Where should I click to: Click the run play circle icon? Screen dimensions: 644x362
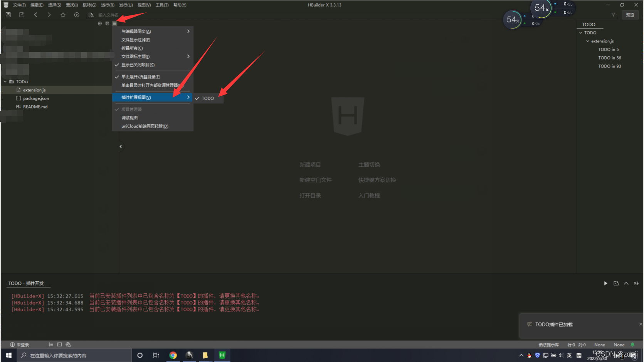tap(77, 15)
